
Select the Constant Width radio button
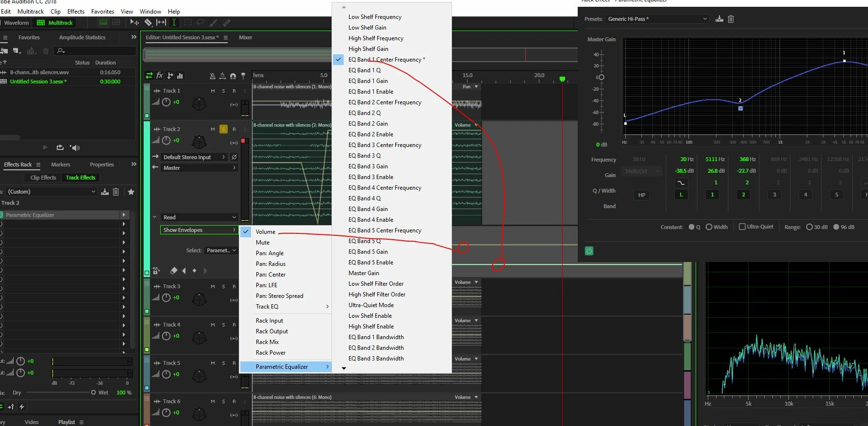709,227
